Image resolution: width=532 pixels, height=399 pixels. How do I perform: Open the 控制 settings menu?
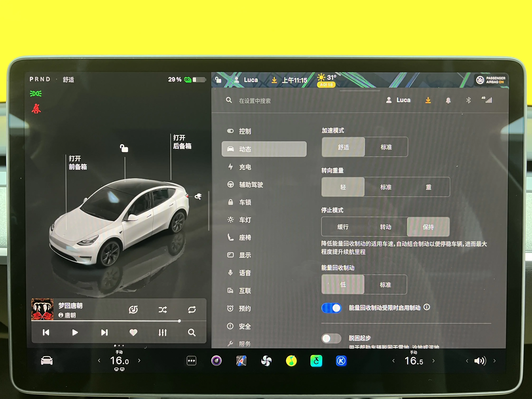[x=264, y=131]
